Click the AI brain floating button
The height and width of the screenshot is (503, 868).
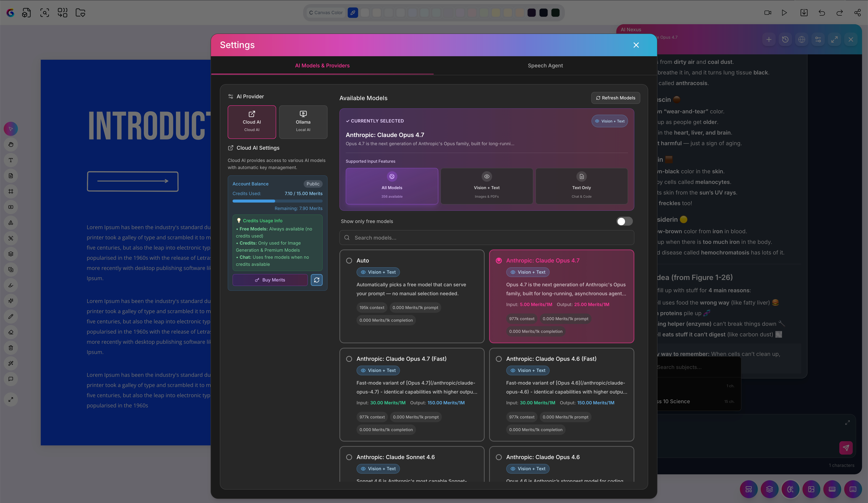791,489
